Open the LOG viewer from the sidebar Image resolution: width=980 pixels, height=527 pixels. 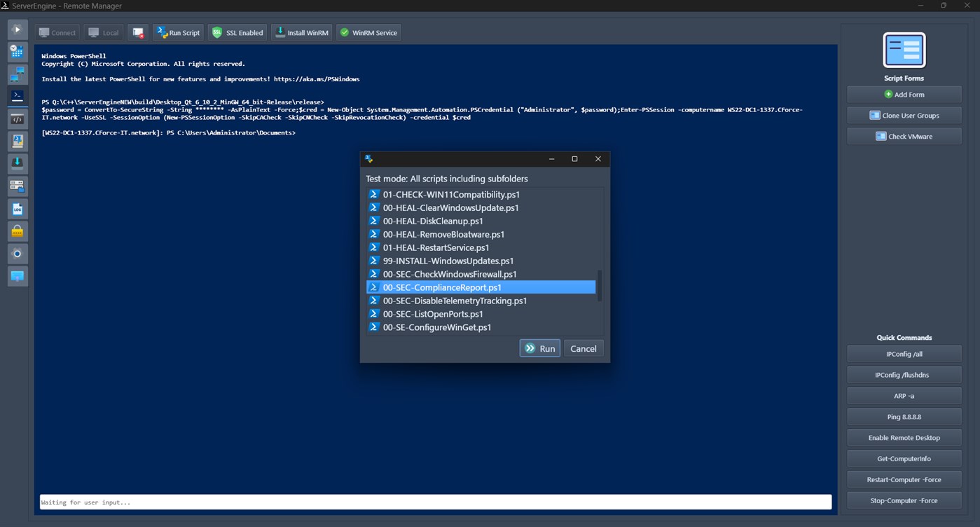[17, 208]
